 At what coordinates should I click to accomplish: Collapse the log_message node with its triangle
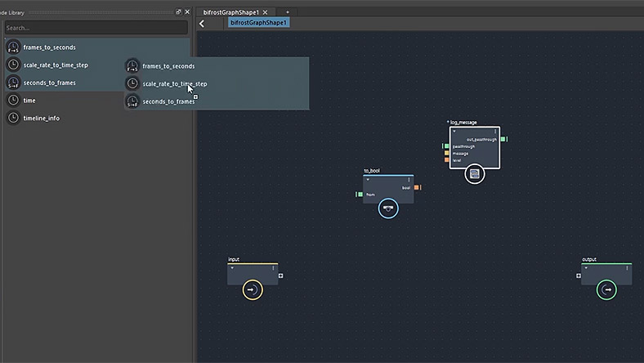[454, 132]
